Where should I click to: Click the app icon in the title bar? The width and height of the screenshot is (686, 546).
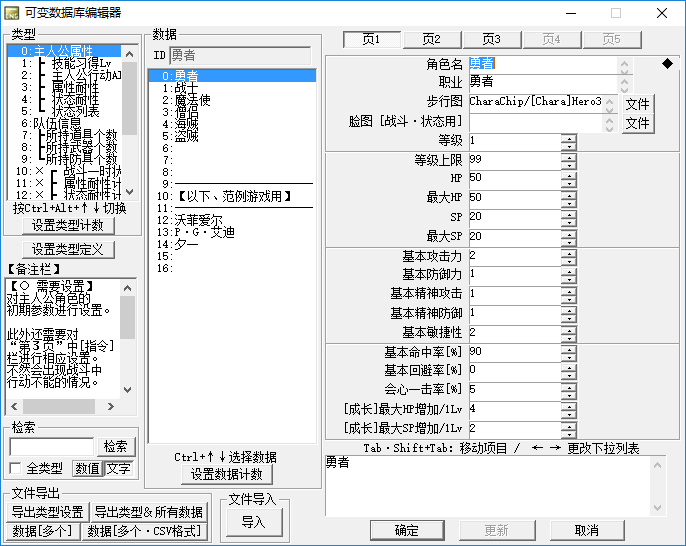click(x=11, y=13)
